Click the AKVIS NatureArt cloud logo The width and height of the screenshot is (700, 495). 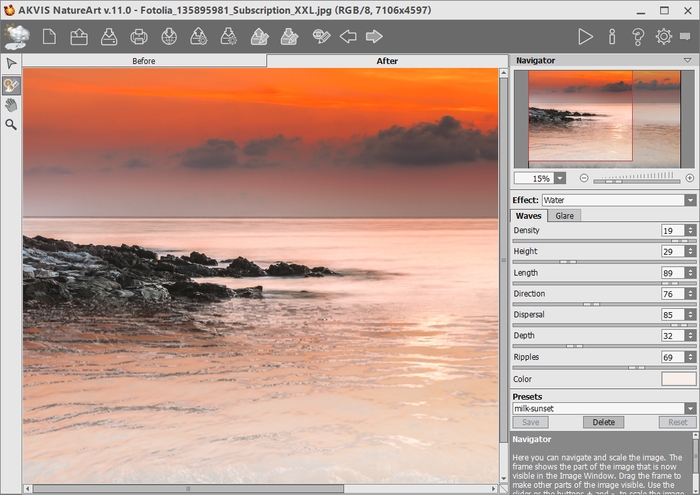pos(17,37)
